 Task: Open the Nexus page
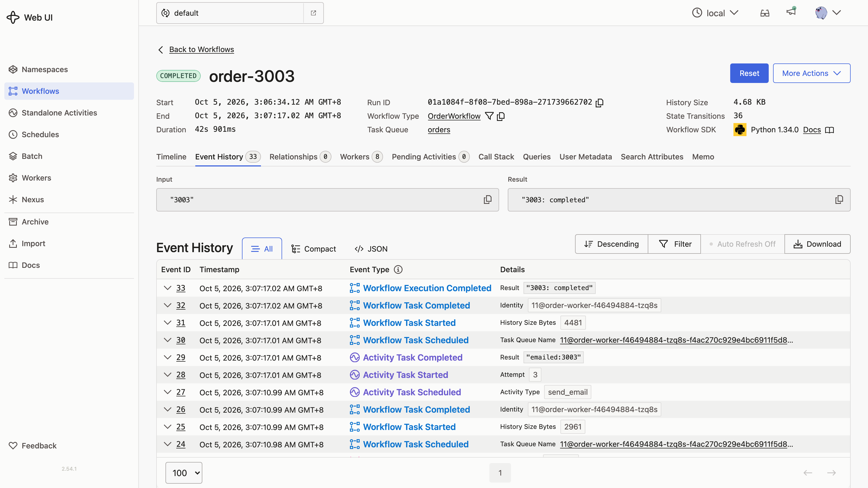coord(69,200)
